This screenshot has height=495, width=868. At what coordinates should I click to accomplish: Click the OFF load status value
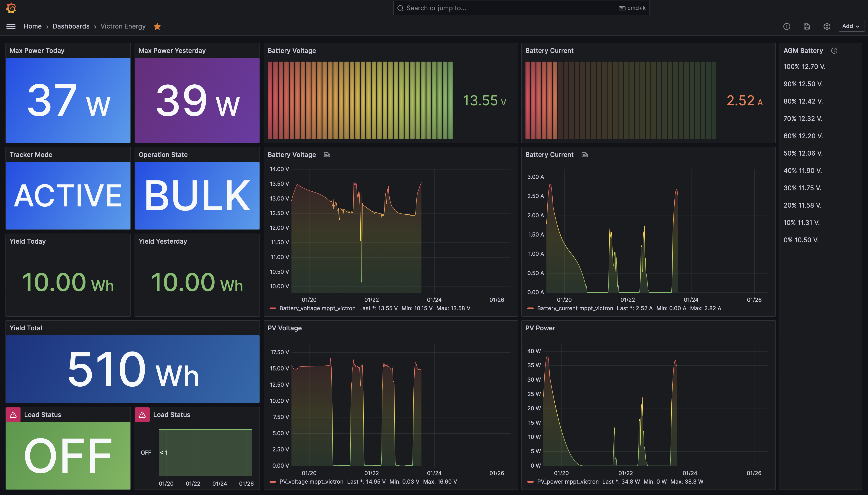pyautogui.click(x=68, y=456)
